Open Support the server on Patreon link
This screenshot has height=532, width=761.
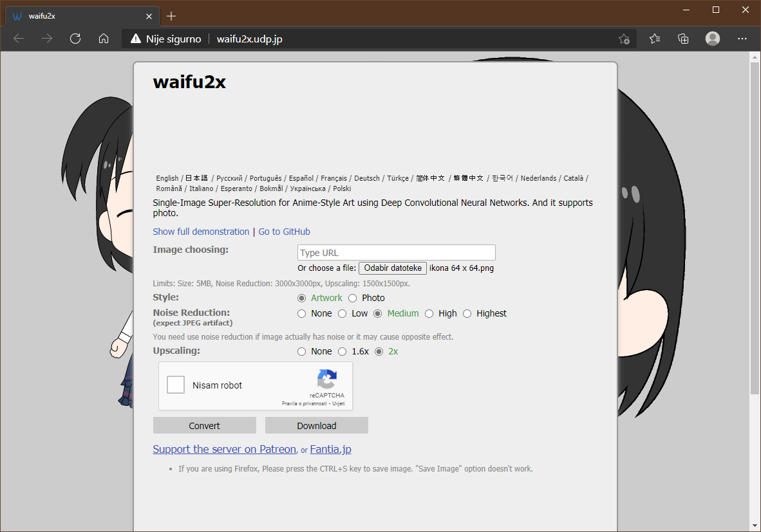(x=224, y=449)
